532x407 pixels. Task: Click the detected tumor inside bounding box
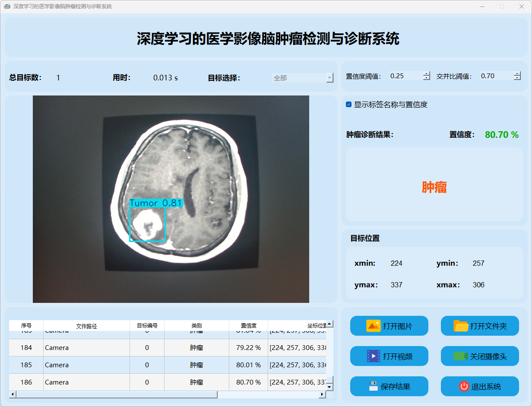coord(148,225)
